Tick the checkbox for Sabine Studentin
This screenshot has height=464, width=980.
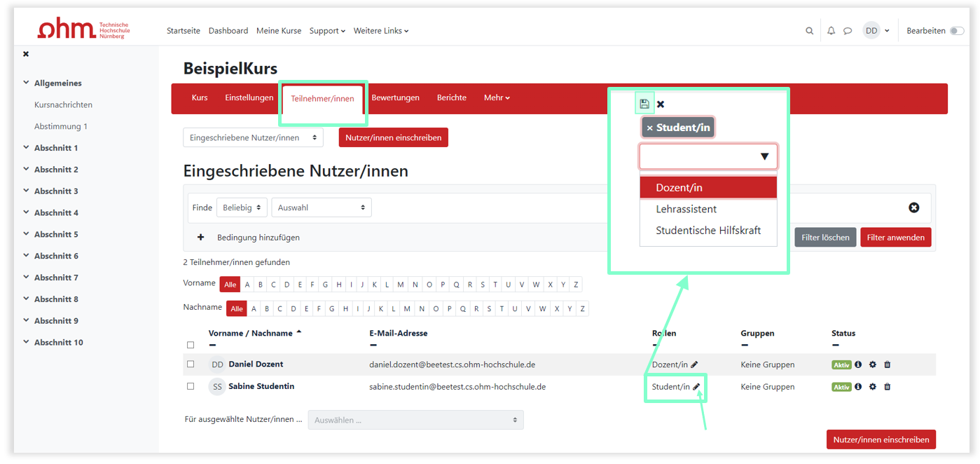[191, 386]
